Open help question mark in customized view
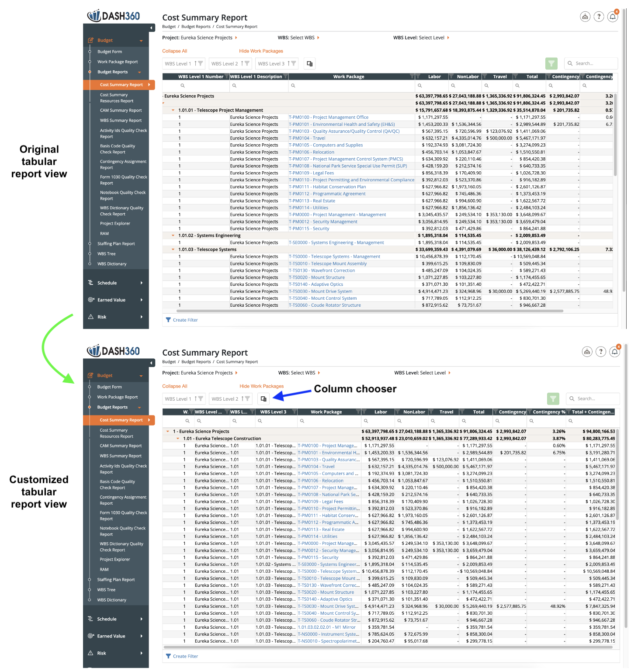 601,351
